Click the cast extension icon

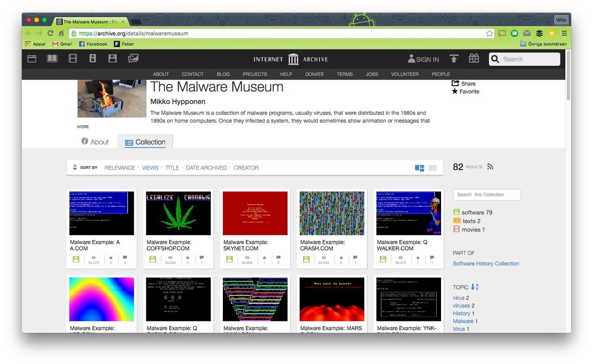[x=502, y=33]
